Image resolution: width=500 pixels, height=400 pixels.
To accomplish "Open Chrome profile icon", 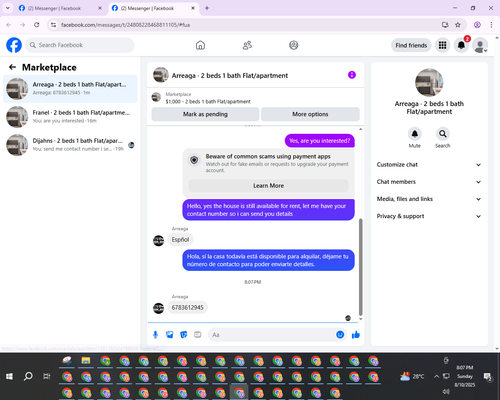I will pos(477,25).
